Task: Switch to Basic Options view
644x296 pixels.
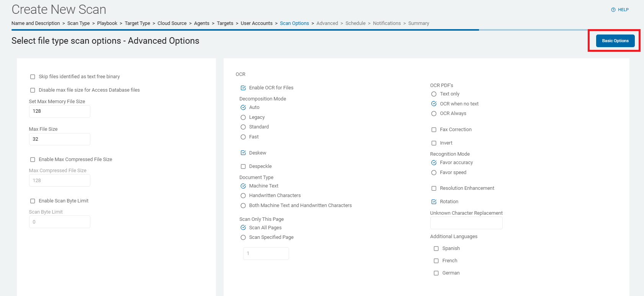Action: 615,41
